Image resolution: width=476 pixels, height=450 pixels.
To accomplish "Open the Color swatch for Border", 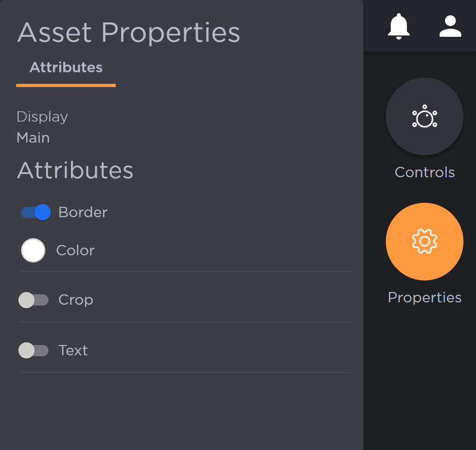I will pyautogui.click(x=33, y=250).
